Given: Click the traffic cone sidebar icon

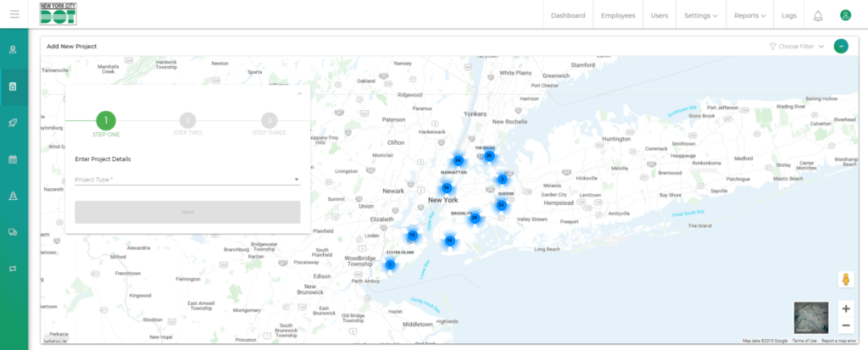Looking at the screenshot, I should (x=13, y=196).
